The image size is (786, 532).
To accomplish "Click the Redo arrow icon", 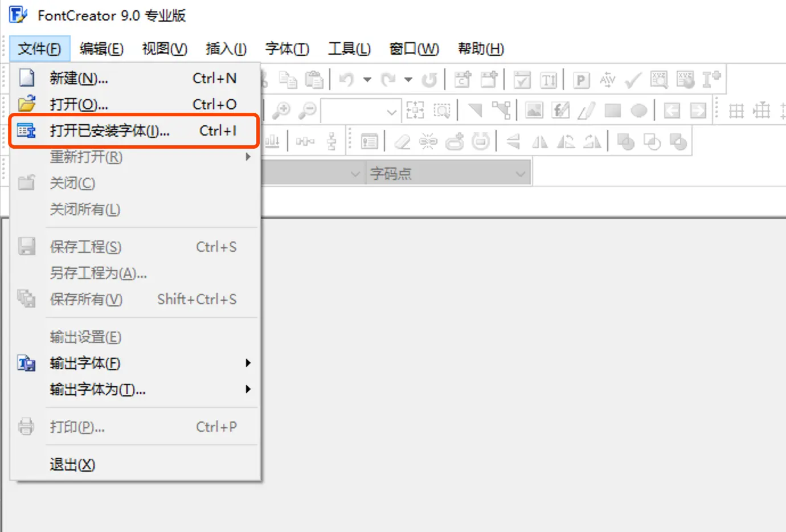I will tap(388, 80).
